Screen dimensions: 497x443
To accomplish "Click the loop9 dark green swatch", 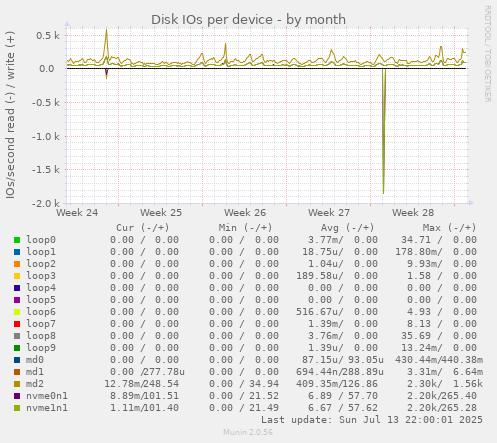I will click(x=17, y=348).
